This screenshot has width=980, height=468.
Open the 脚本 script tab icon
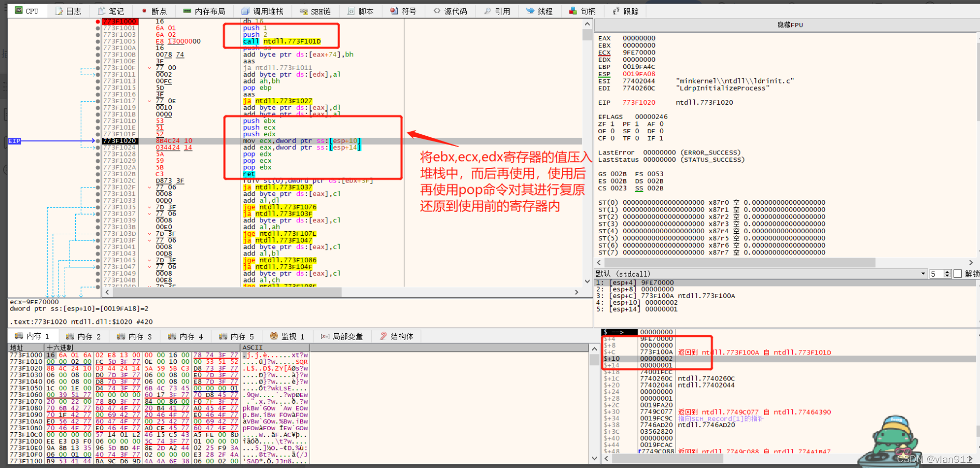[351, 11]
